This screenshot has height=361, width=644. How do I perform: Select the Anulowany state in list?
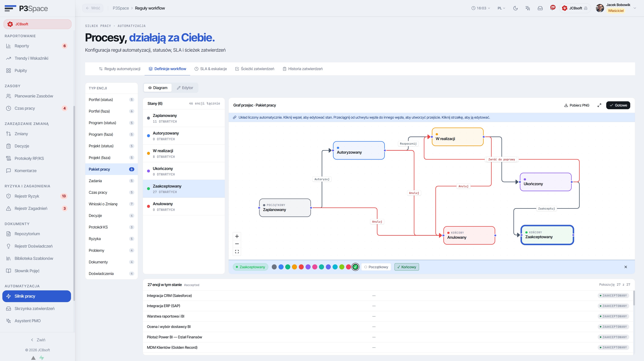coord(184,207)
